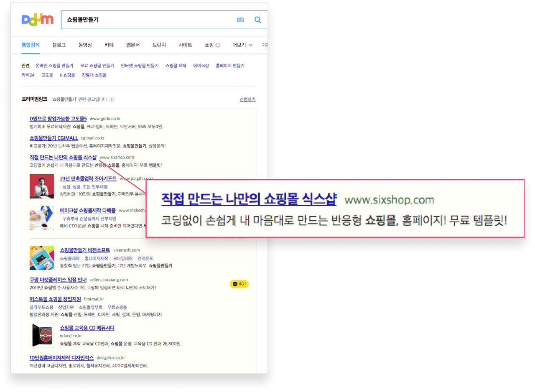Viewport: 535px width, 392px height.
Task: Click the 비젠소프트 ad thumbnail image
Action: (42, 258)
